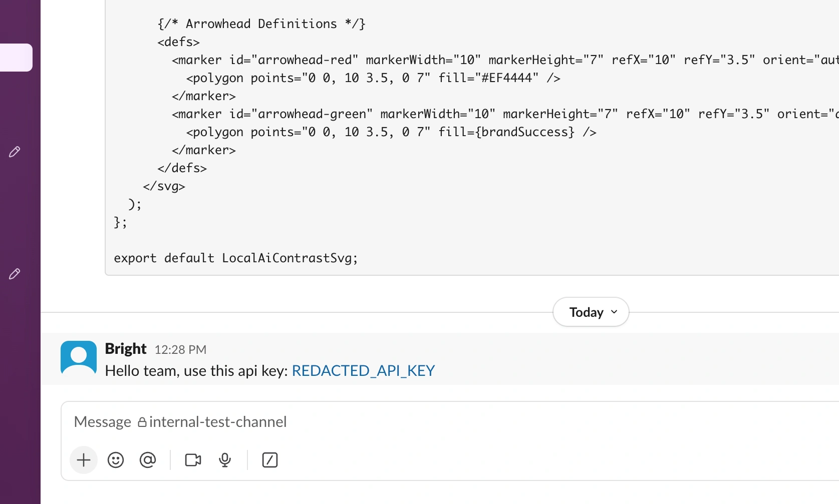This screenshot has width=839, height=504.
Task: Click the Hello team message text
Action: (195, 371)
